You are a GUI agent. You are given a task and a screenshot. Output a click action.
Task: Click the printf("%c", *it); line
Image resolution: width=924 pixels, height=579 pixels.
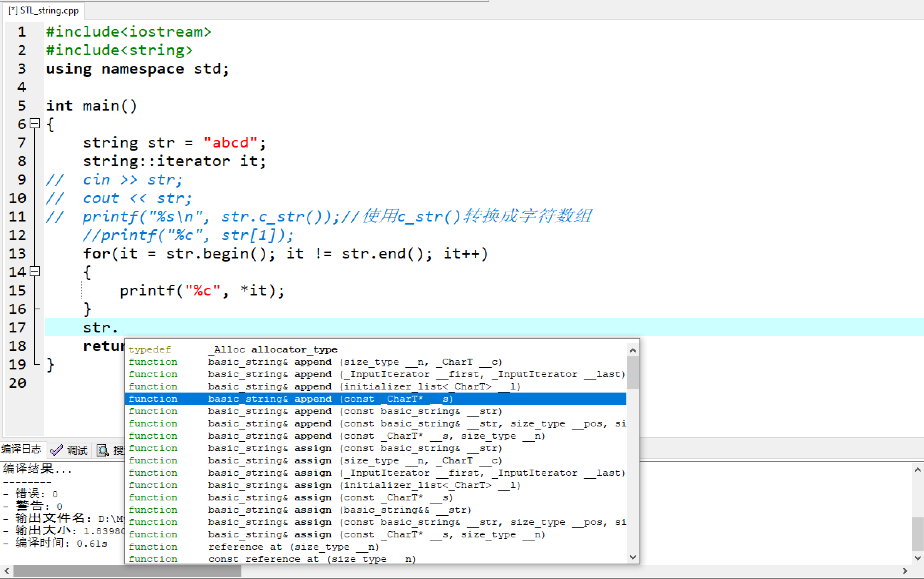click(202, 290)
